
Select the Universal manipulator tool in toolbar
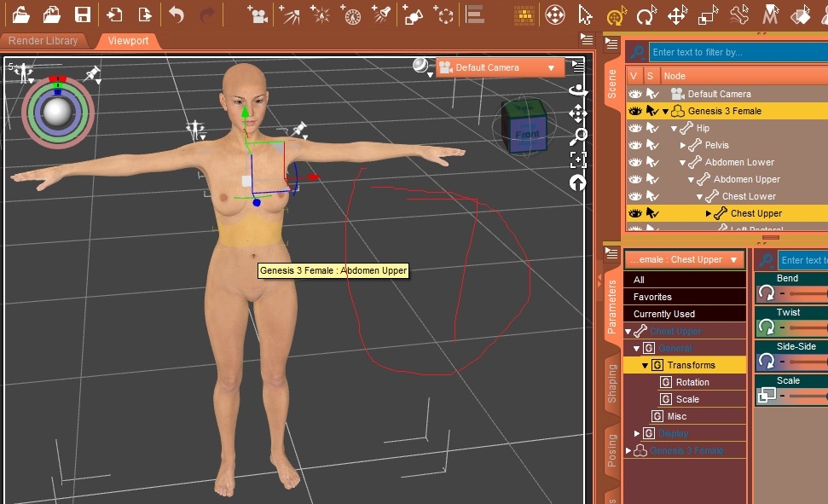616,15
